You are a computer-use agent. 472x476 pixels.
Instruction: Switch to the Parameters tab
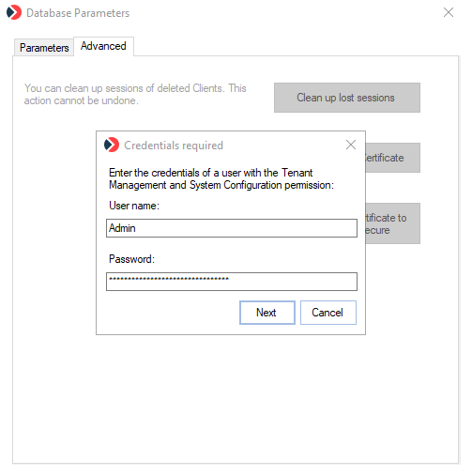44,48
